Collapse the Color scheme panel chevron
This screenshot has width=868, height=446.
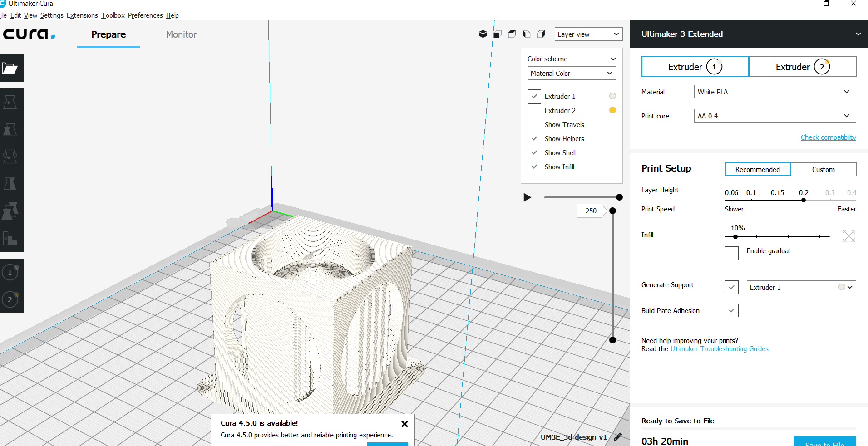[x=613, y=59]
